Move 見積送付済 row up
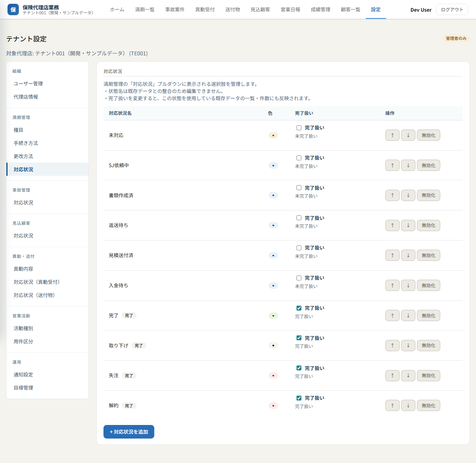The width and height of the screenshot is (476, 463). coord(392,255)
